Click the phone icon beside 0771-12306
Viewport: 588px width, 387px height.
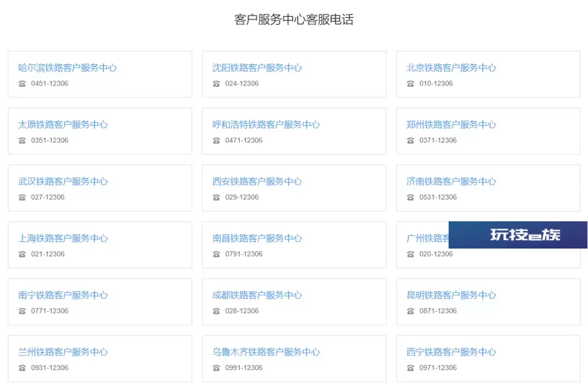22,311
